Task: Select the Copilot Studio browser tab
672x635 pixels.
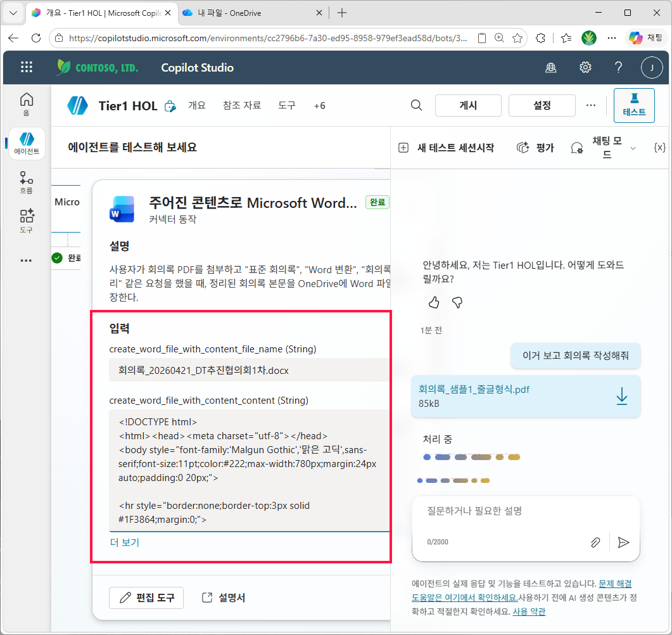Action: (102, 13)
